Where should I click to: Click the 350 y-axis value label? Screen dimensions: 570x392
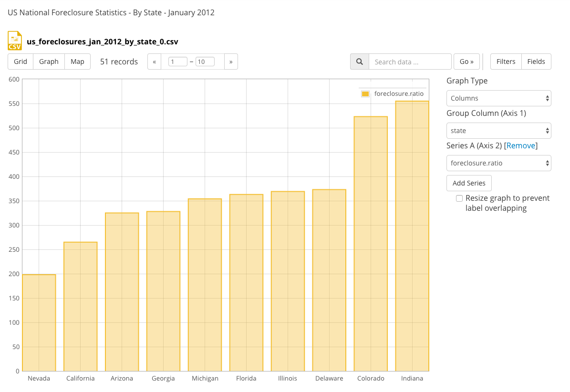tap(14, 201)
